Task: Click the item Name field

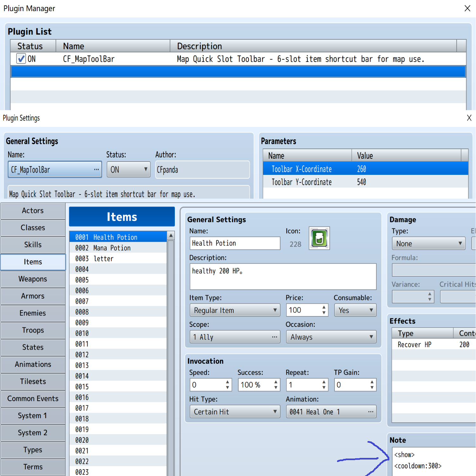Action: 235,243
